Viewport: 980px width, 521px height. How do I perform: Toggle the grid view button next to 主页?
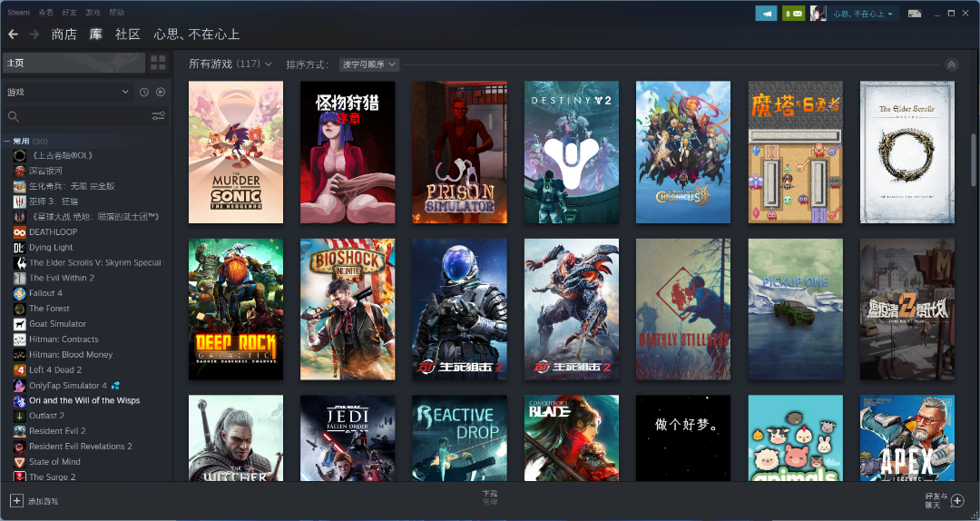pos(158,63)
